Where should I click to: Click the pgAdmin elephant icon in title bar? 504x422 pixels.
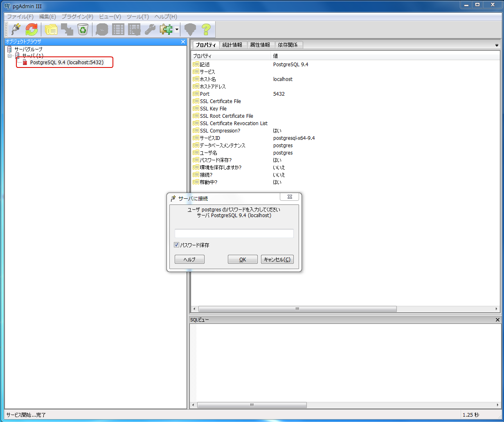(x=7, y=6)
